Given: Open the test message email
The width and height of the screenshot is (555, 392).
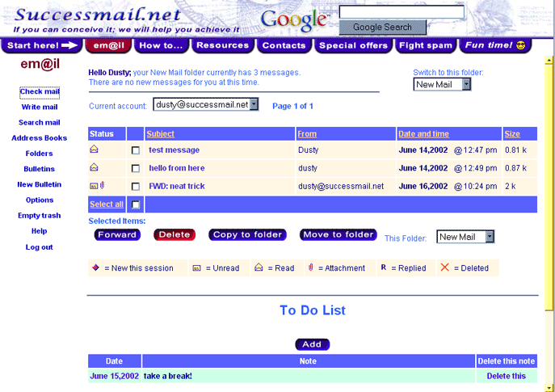Looking at the screenshot, I should pyautogui.click(x=174, y=150).
